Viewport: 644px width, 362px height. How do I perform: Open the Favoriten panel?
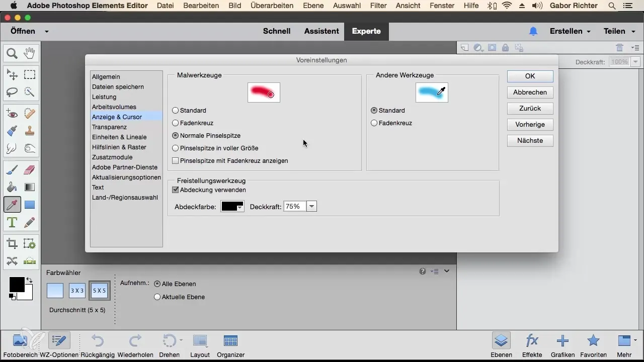click(594, 345)
